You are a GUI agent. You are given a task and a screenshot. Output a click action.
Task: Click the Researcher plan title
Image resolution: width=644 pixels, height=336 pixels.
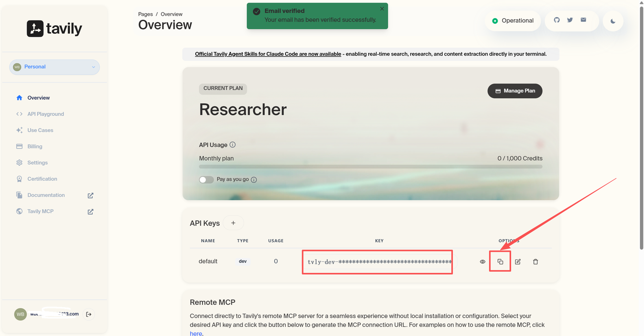(243, 109)
